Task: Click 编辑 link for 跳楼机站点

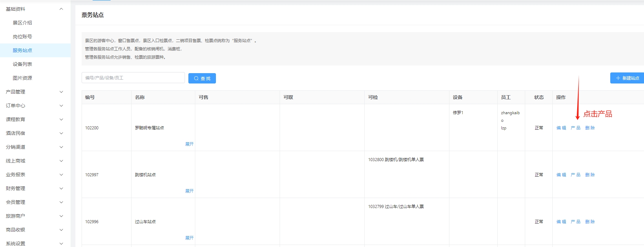Action: click(x=561, y=175)
